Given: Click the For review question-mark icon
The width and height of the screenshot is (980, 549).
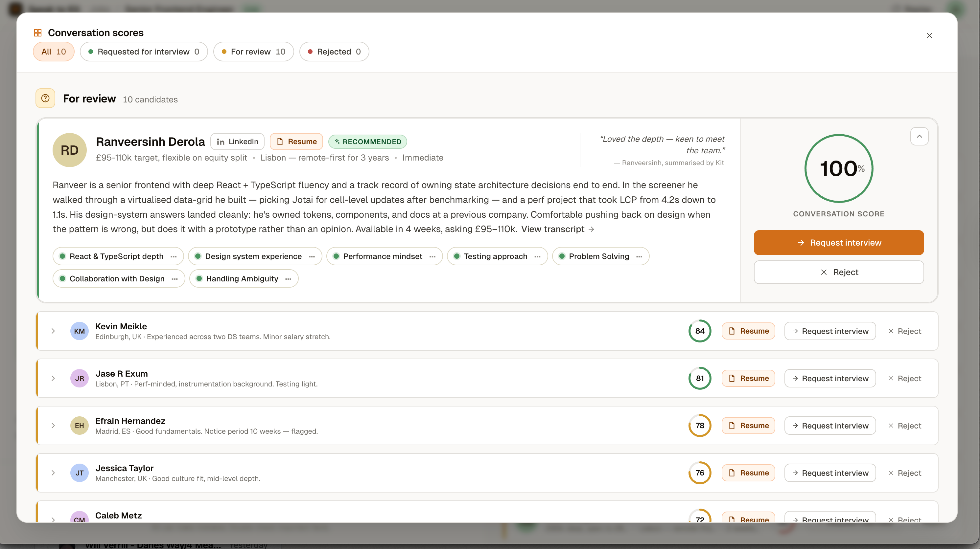Looking at the screenshot, I should [x=45, y=99].
